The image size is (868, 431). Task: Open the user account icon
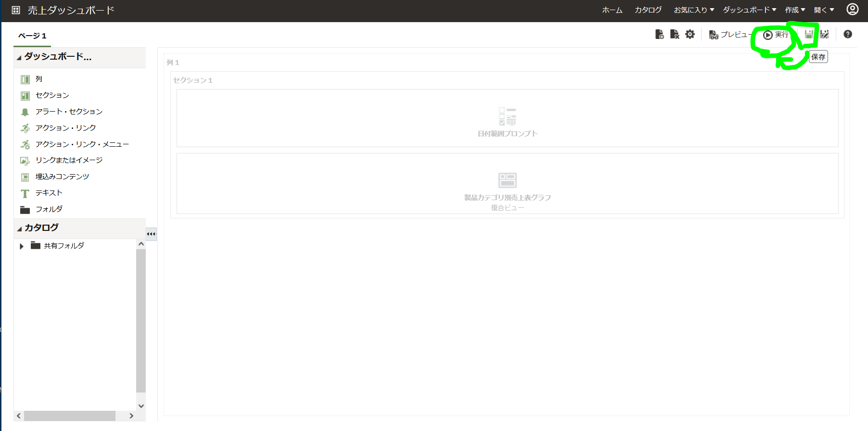[852, 10]
